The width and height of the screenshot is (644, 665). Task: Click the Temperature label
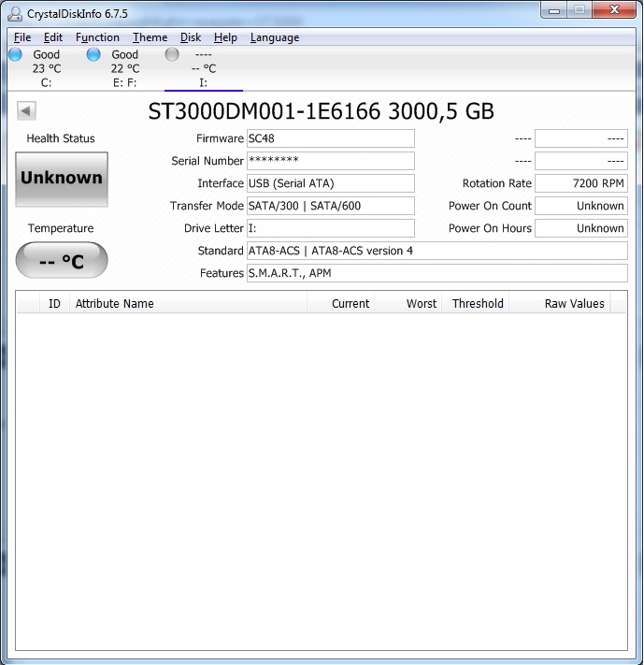(x=61, y=228)
